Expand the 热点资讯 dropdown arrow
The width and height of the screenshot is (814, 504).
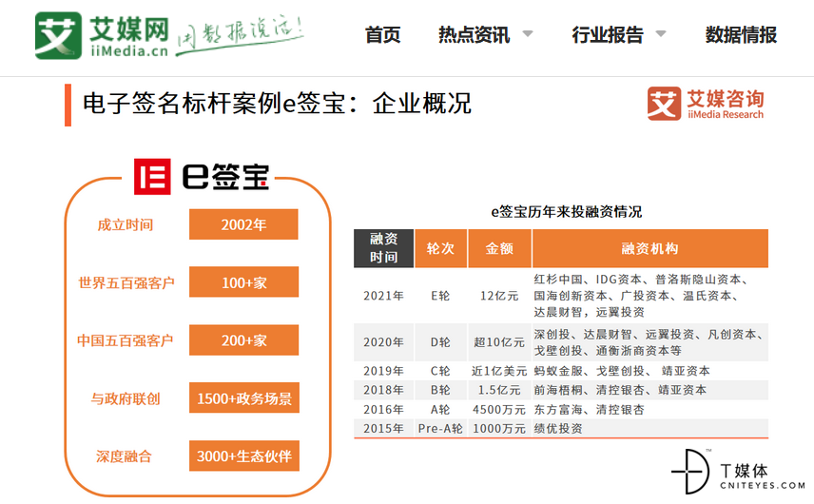tap(528, 33)
